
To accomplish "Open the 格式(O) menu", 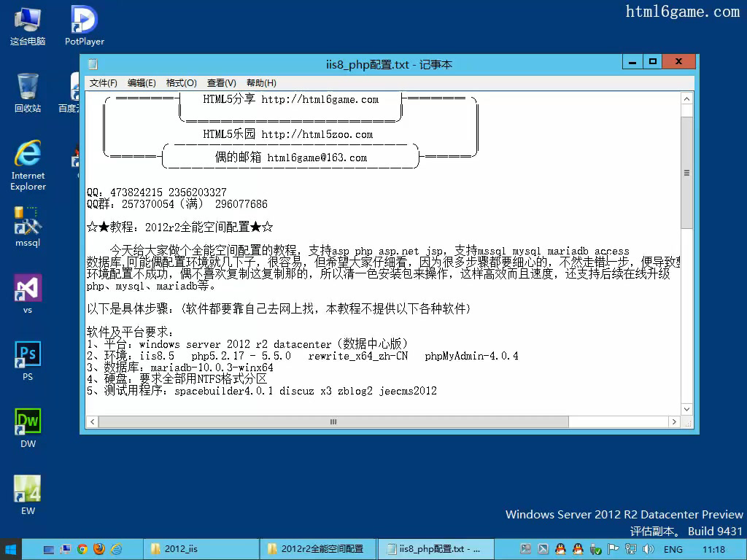I will (182, 83).
